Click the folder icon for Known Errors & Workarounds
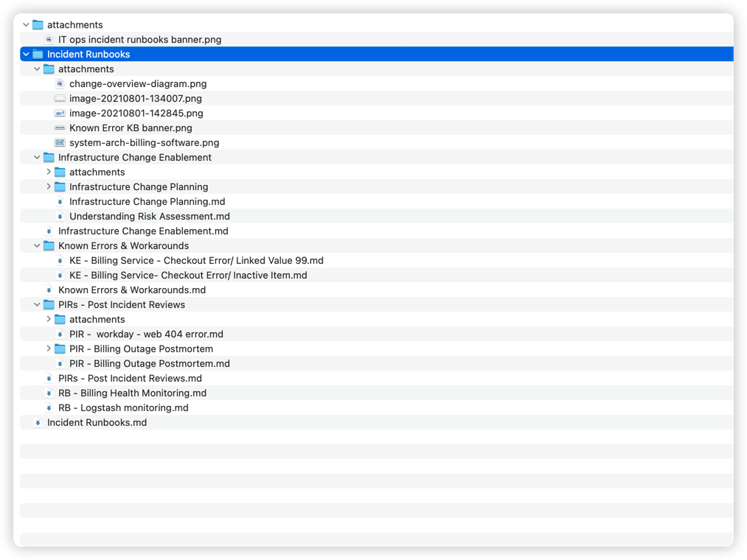This screenshot has height=560, width=747. coord(48,245)
